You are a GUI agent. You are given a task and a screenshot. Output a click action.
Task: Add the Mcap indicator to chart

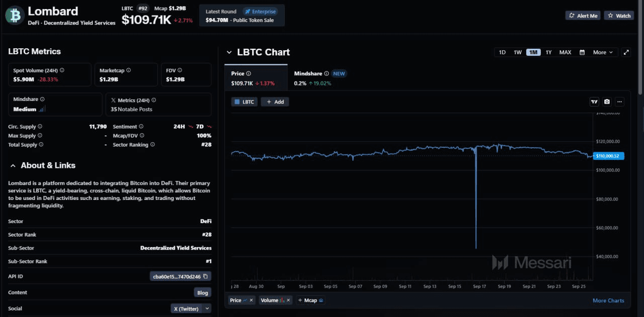click(x=310, y=300)
